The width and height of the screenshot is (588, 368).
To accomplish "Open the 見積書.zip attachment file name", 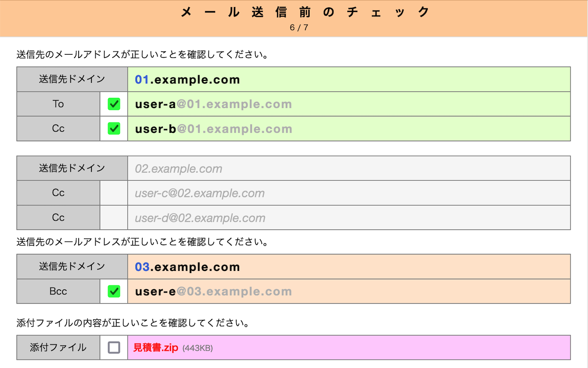I will [156, 348].
